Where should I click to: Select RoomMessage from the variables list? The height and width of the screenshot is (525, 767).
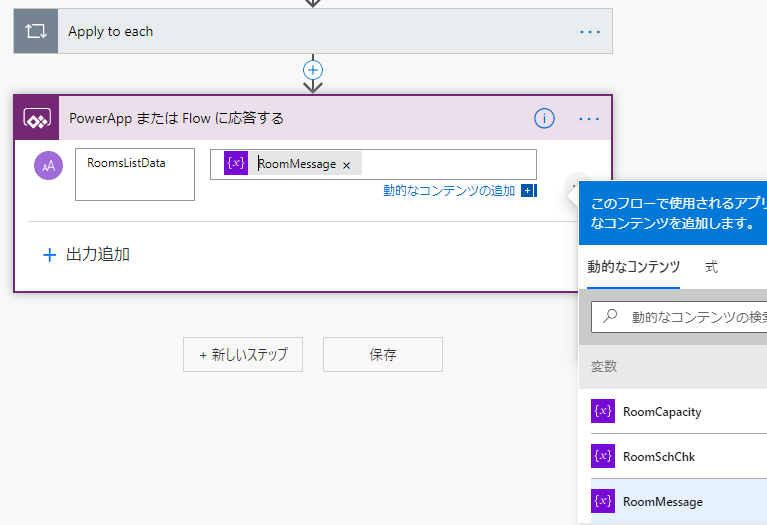pyautogui.click(x=679, y=502)
